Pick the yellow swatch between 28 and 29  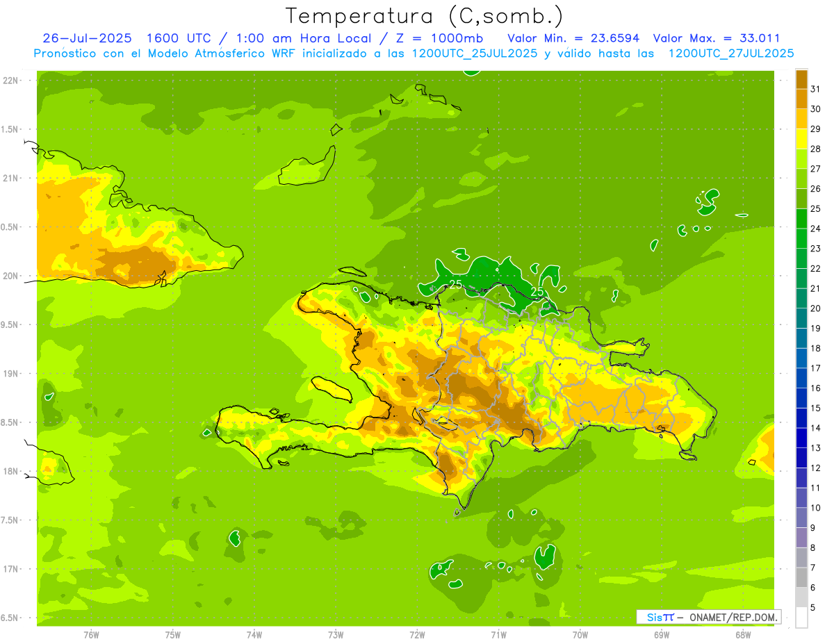801,139
